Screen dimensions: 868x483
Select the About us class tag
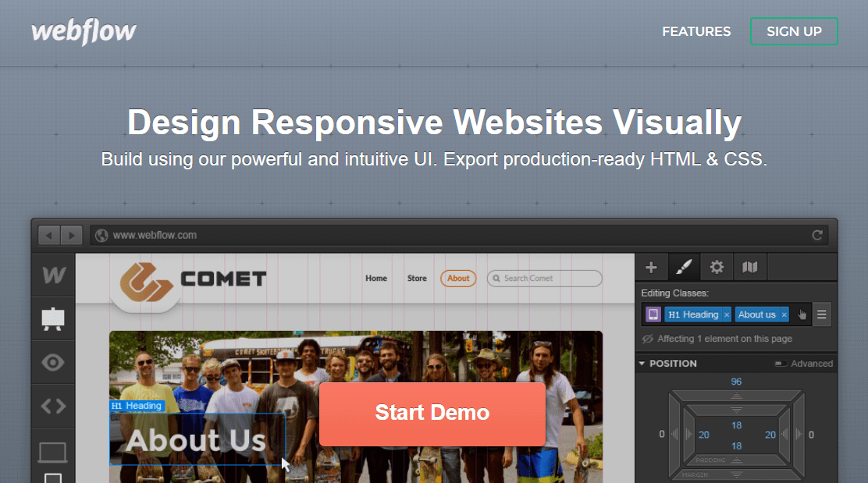[756, 314]
